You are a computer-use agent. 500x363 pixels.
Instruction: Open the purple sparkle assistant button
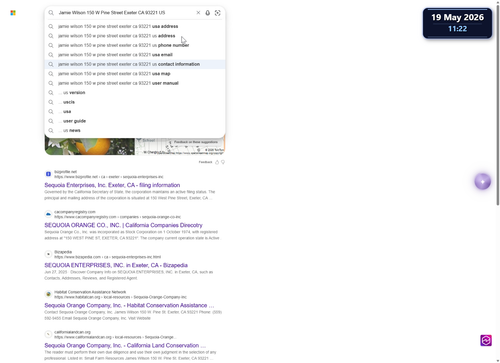coord(482,181)
